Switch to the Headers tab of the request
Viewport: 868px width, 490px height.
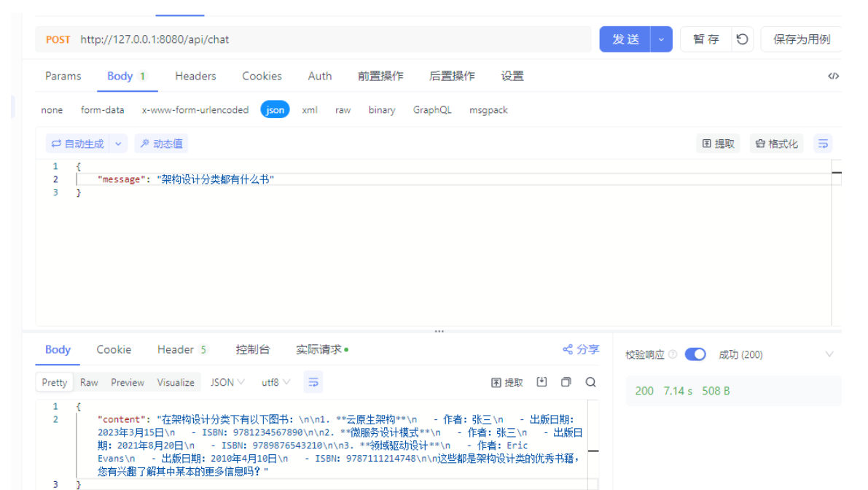195,76
